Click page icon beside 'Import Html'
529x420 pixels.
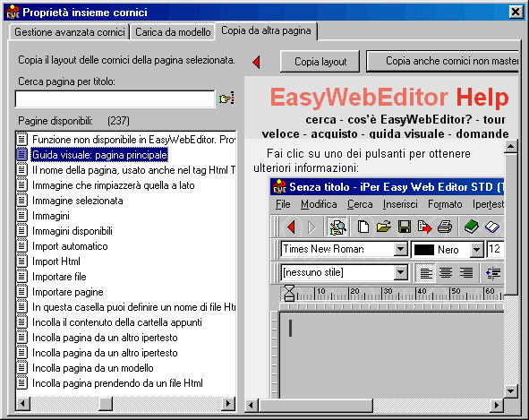[21, 261]
